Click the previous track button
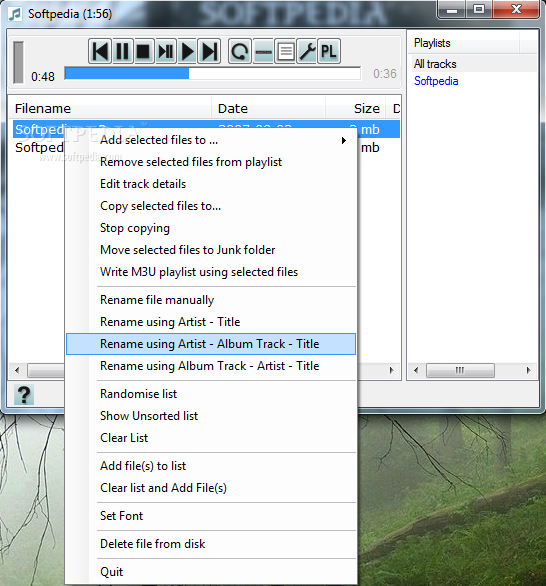Viewport: 546px width, 586px height. [x=100, y=51]
